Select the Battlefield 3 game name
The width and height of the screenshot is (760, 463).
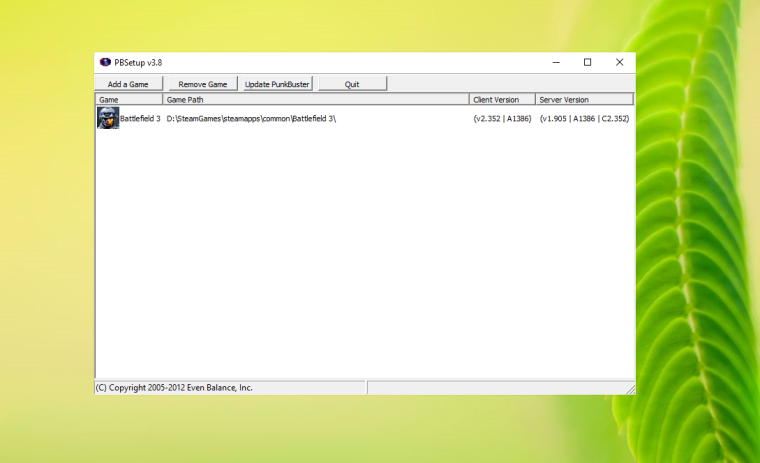point(140,118)
